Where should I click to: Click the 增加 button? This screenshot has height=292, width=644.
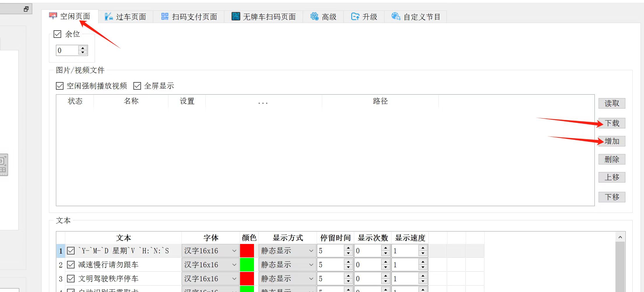(x=612, y=141)
